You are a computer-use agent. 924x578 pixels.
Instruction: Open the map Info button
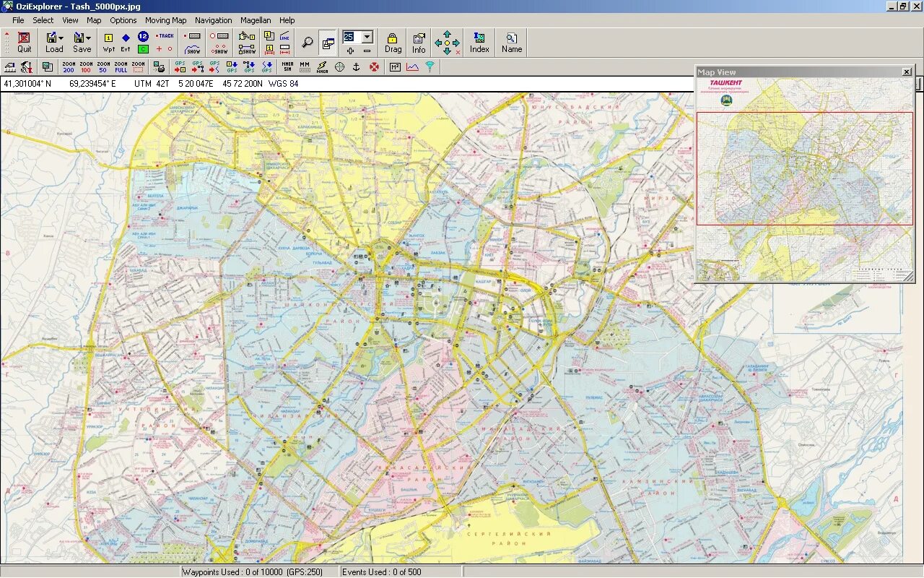coord(419,43)
